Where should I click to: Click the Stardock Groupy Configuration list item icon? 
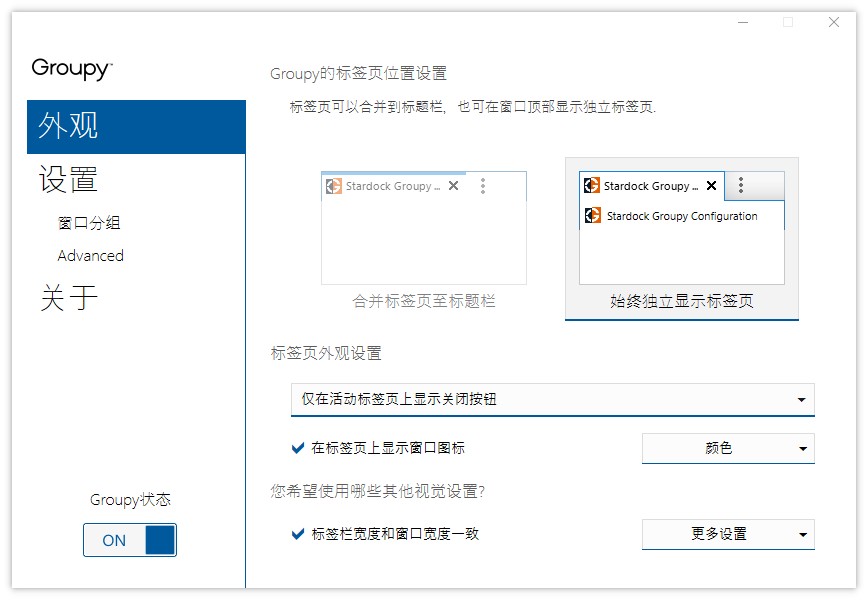pyautogui.click(x=592, y=216)
